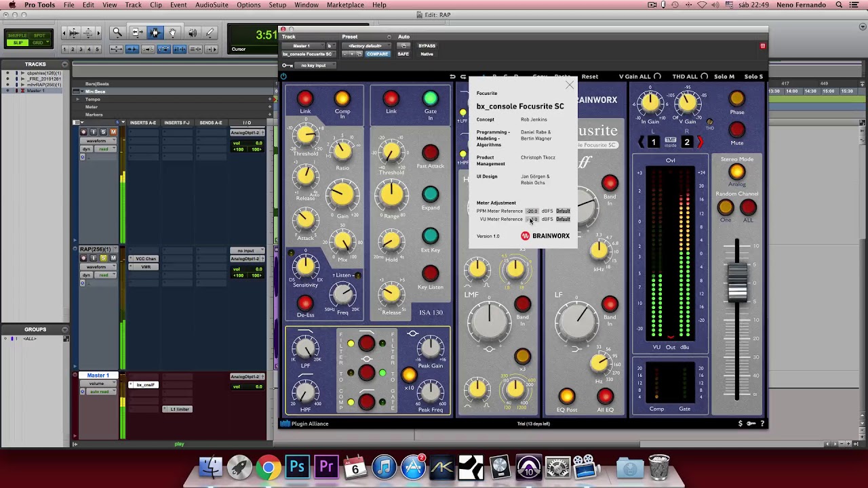Open the Setup menu
This screenshot has height=488, width=868.
coord(277,5)
